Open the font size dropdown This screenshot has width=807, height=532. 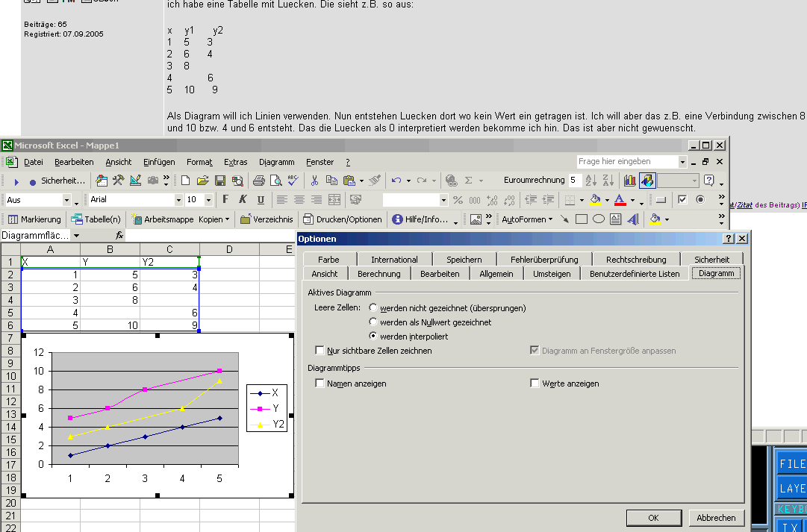[x=208, y=200]
